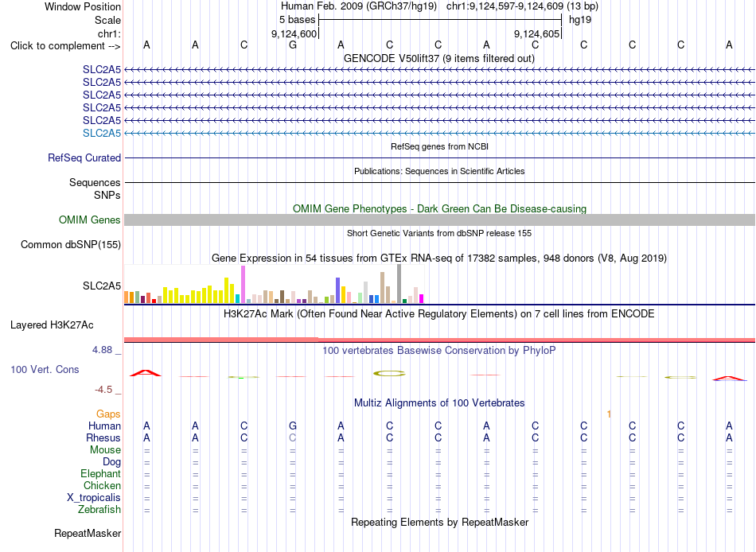The height and width of the screenshot is (552, 756).
Task: Click the tallest gray bar in the GTEx chart
Action: pos(399,283)
